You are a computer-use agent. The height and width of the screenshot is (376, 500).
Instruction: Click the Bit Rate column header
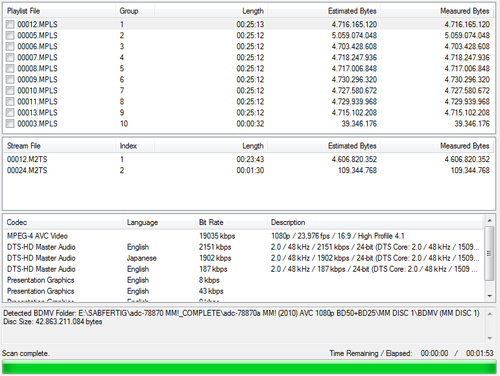[x=231, y=222]
